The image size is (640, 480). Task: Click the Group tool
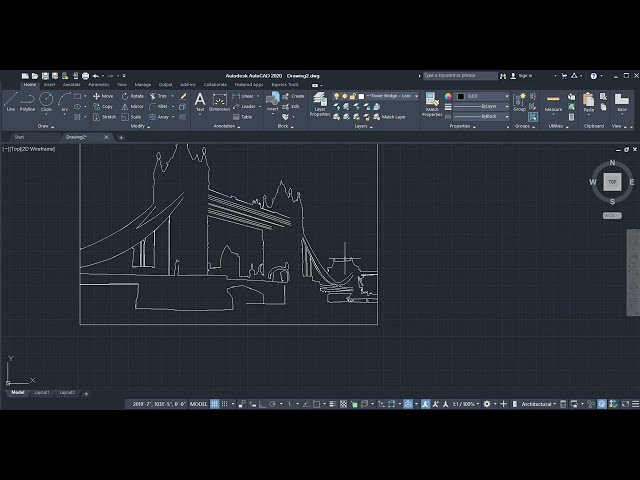pos(520,102)
